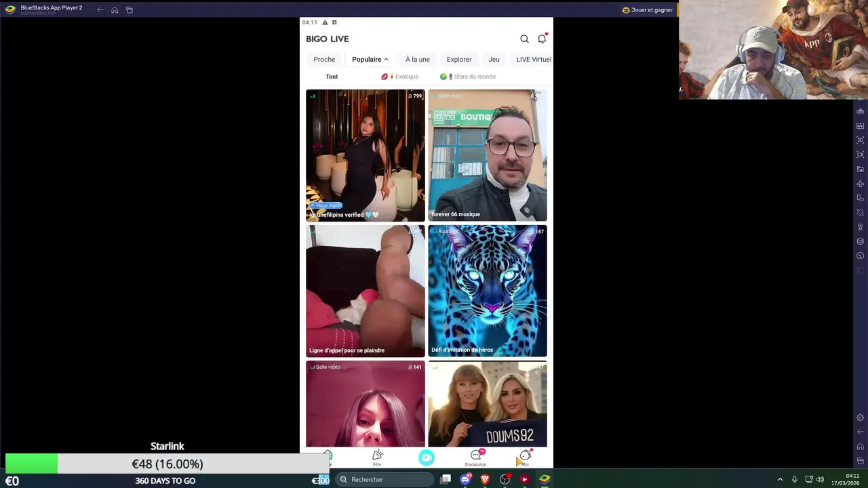The width and height of the screenshot is (868, 488).
Task: Click the sidebar back arrow near bottom
Action: tap(861, 432)
